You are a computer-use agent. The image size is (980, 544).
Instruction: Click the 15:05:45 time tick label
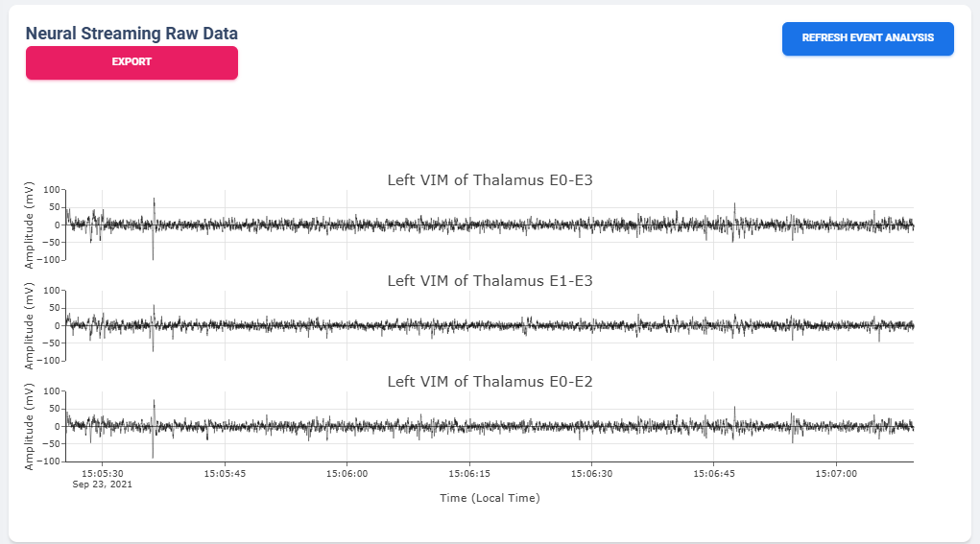point(225,473)
